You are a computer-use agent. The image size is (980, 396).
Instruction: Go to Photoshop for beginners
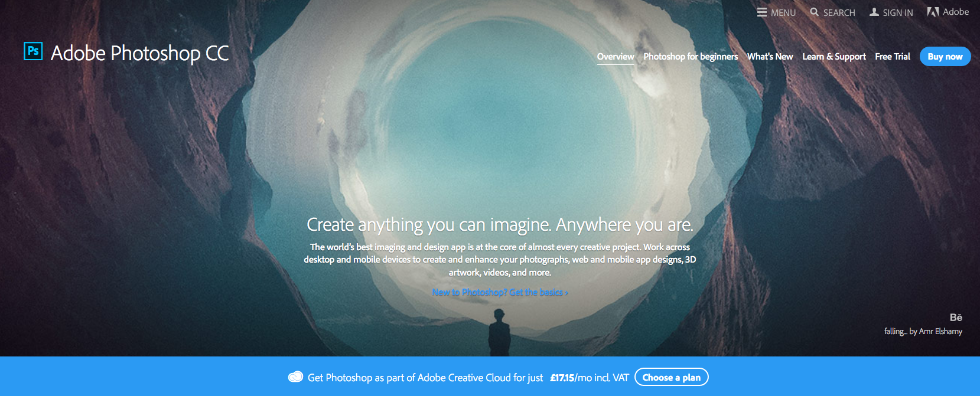(x=691, y=57)
